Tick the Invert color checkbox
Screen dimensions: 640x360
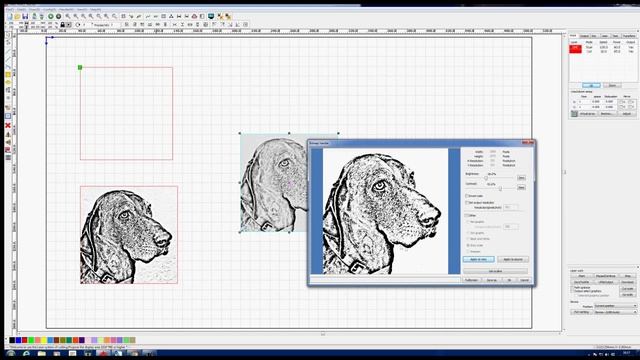pos(467,196)
